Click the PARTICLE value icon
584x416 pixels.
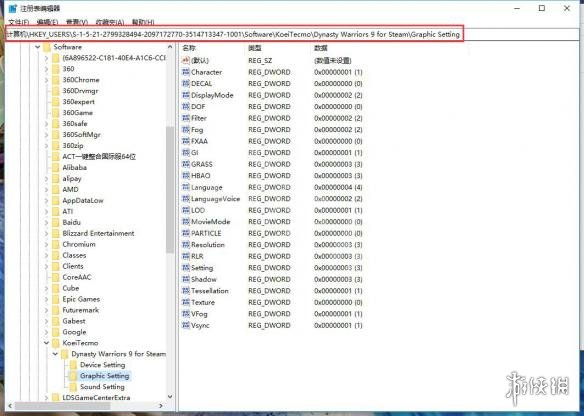click(185, 233)
